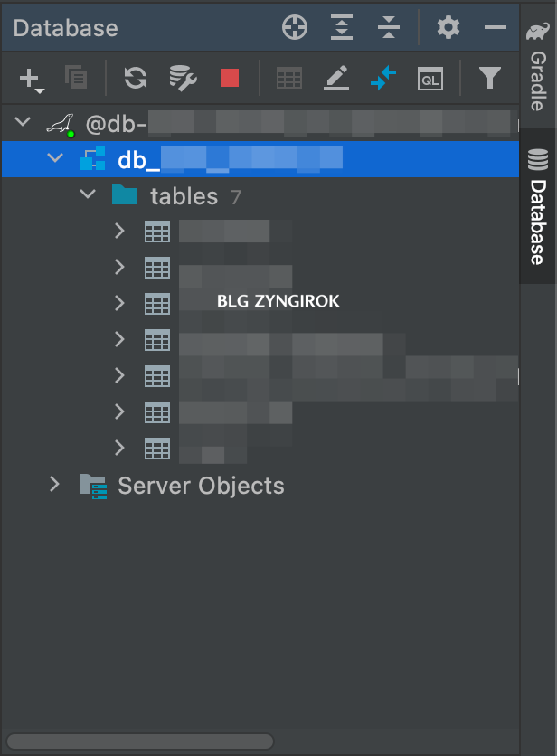The height and width of the screenshot is (756, 557).
Task: Stop the running query with the red square
Action: (x=229, y=78)
